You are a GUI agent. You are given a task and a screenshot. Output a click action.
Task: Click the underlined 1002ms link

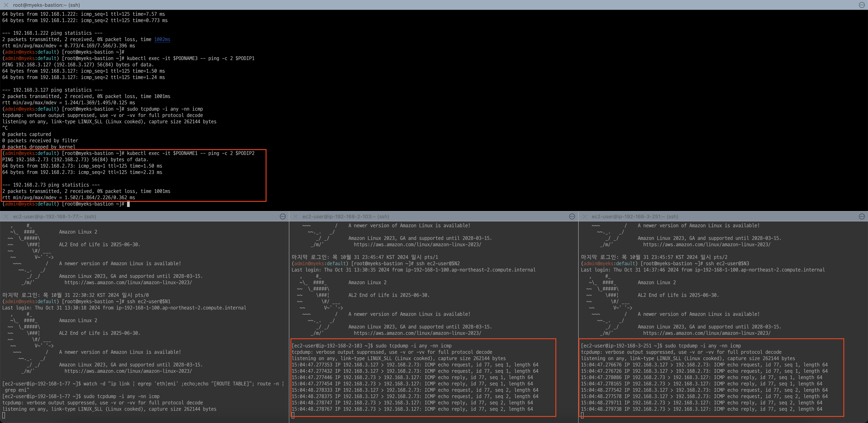[x=162, y=39]
